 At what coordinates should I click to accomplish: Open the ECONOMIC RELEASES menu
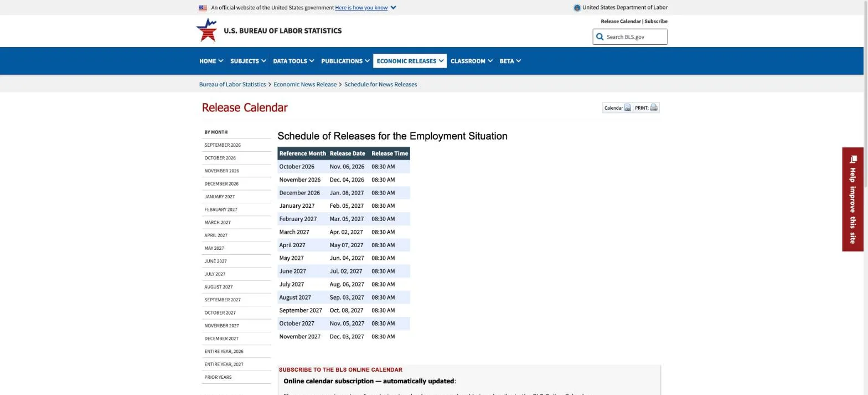click(410, 61)
